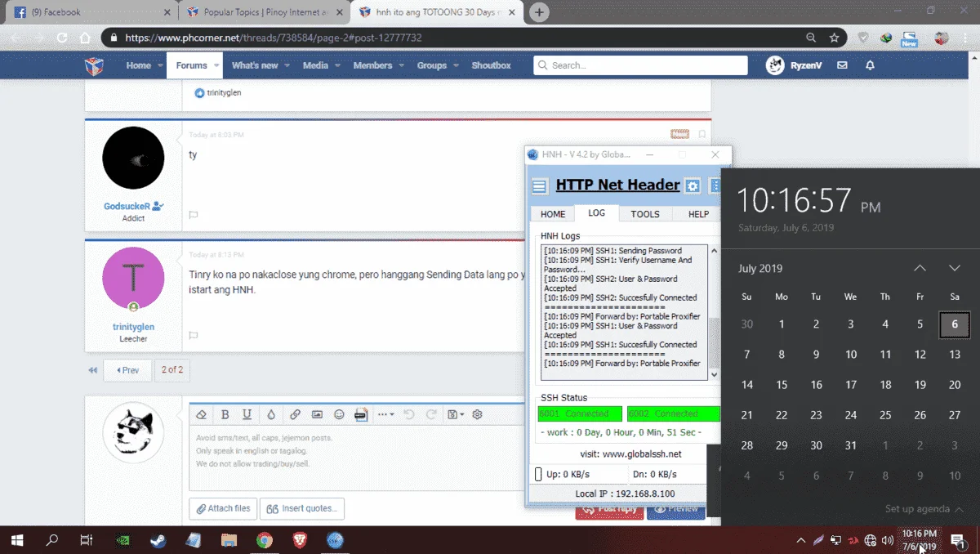Click 6001 Connected SSH status
The image size is (980, 554).
pos(580,413)
